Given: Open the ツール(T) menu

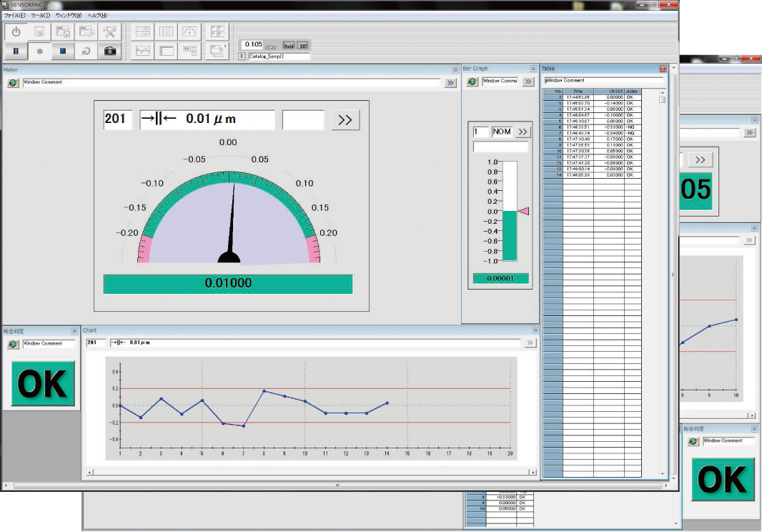Looking at the screenshot, I should [40, 16].
